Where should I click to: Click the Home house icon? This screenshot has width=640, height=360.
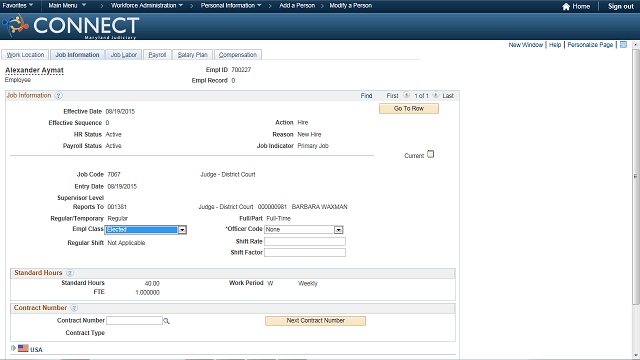(x=566, y=6)
